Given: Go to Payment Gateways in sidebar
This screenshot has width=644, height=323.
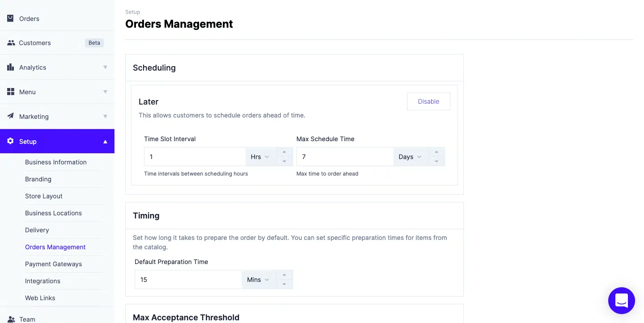Looking at the screenshot, I should tap(54, 264).
